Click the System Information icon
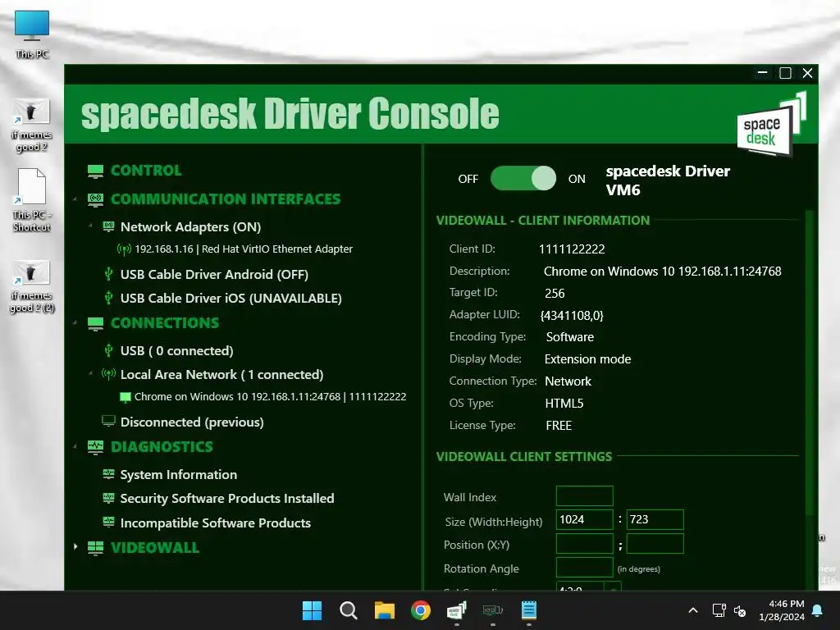Viewport: 840px width, 630px height. point(108,474)
